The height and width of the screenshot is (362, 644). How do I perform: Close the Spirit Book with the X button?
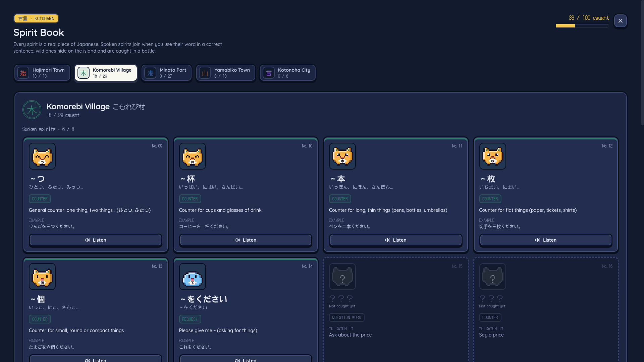[x=620, y=21]
